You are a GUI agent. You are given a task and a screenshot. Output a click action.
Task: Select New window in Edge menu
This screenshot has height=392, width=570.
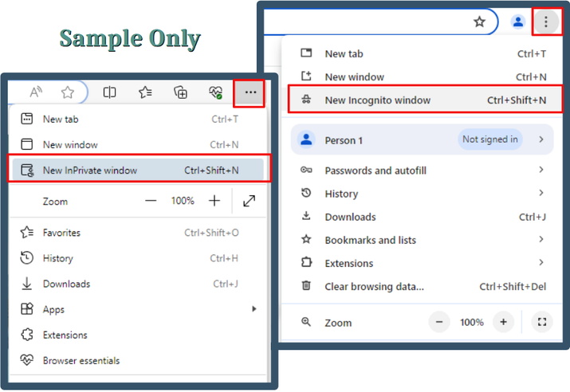(x=138, y=144)
